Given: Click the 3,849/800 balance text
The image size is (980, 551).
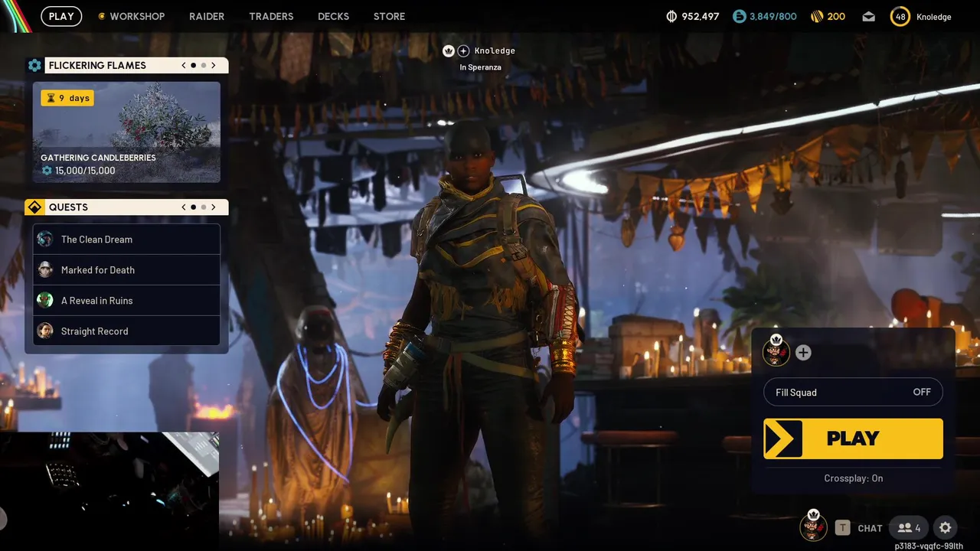Looking at the screenshot, I should pos(773,16).
